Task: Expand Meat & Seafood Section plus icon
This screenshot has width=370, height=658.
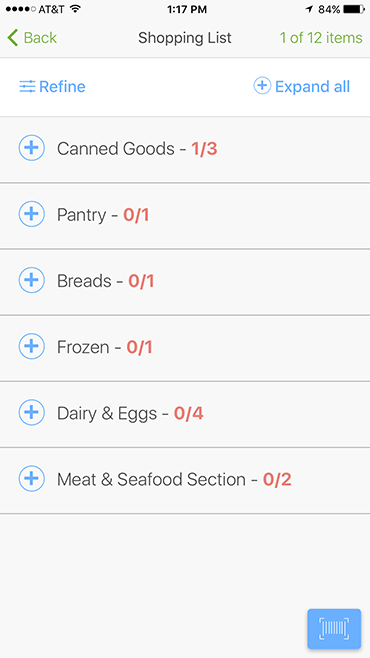Action: click(31, 478)
